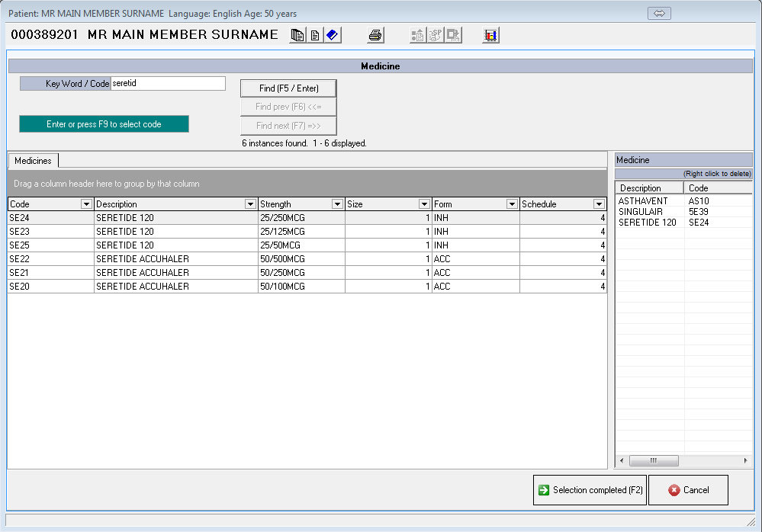Click the Strength column header label

click(275, 204)
